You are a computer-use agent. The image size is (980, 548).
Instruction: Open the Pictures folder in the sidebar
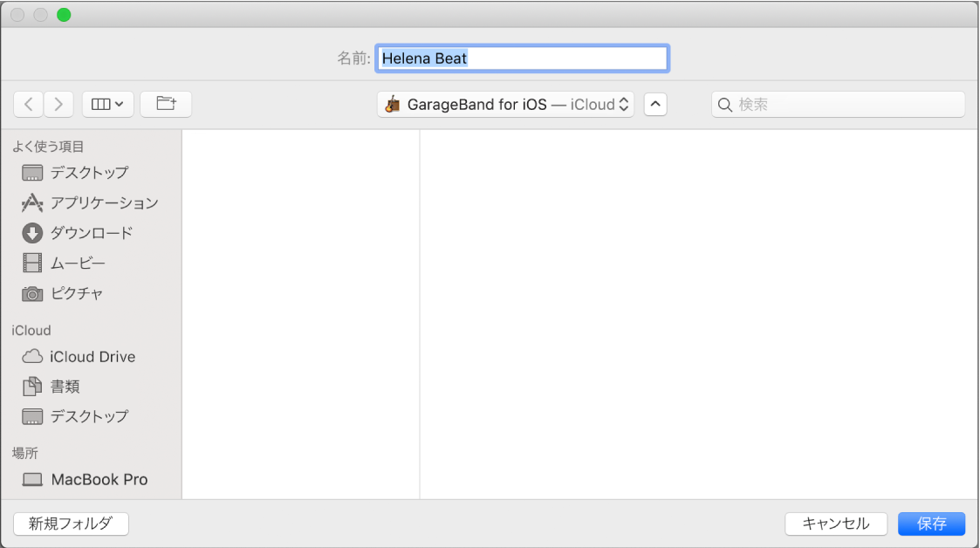pos(76,293)
